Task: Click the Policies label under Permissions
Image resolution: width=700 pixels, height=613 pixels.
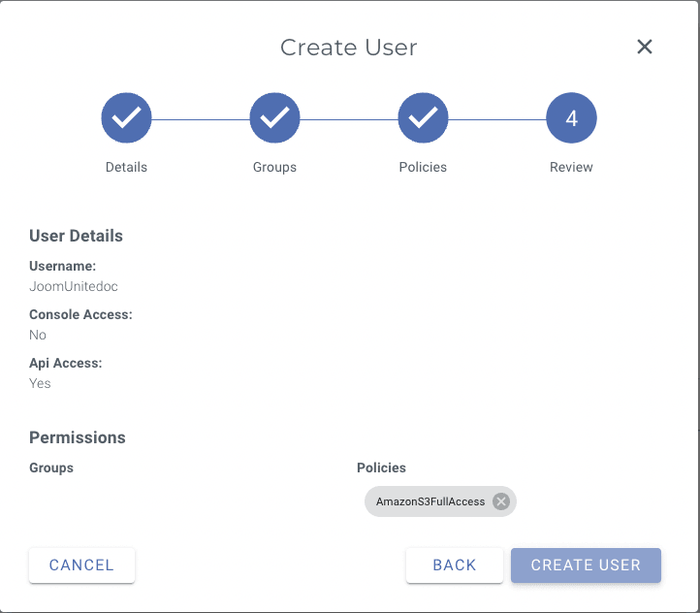Action: [381, 468]
